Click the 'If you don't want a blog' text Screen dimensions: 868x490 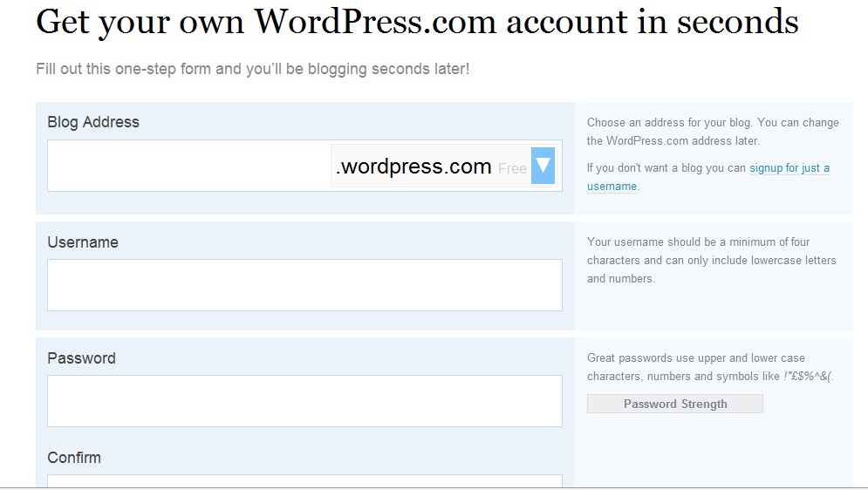point(666,168)
